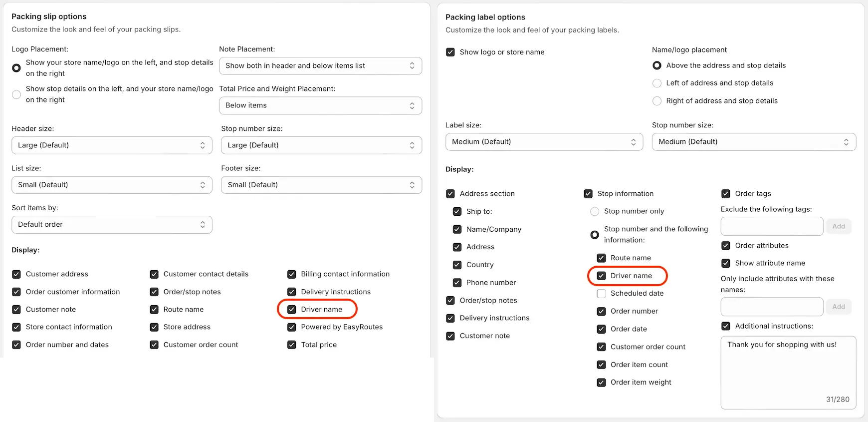Uncheck Stop information checkbox

pos(588,194)
